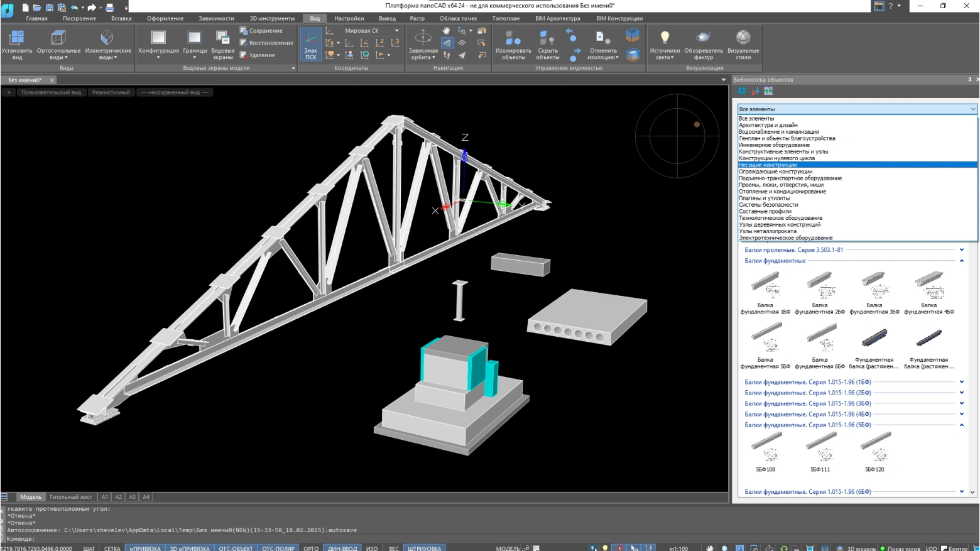
Task: Click the Удаление view button
Action: point(261,55)
